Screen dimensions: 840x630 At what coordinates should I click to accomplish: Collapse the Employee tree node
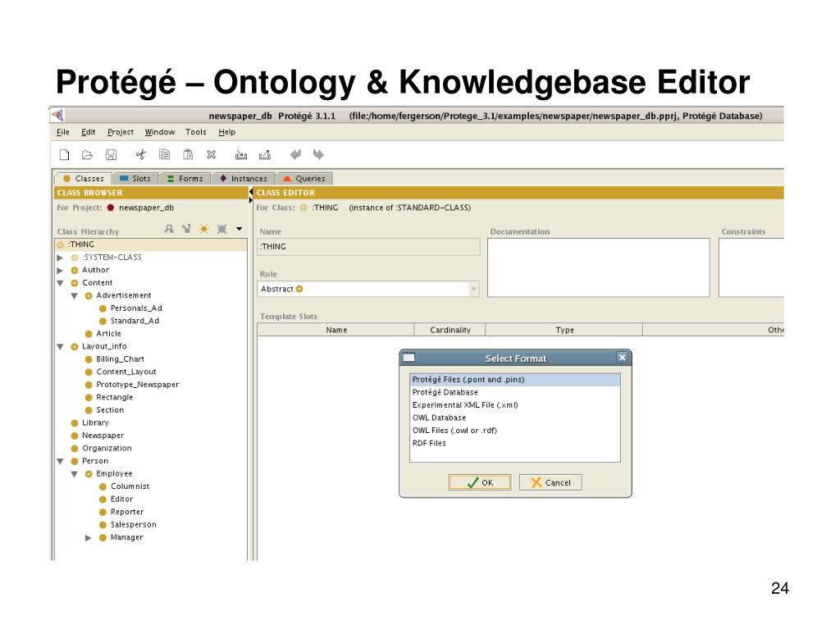coord(75,474)
